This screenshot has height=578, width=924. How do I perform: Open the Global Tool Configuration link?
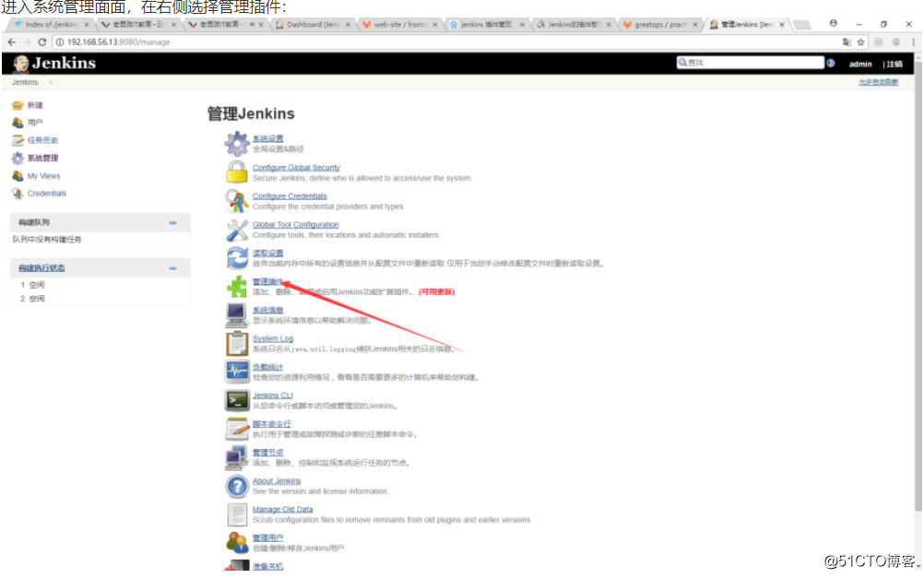[295, 225]
